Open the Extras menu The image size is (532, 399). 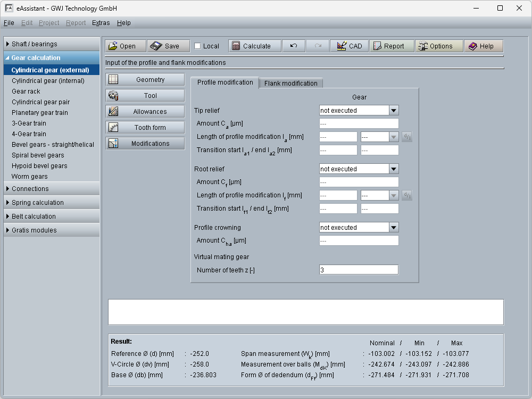point(101,23)
